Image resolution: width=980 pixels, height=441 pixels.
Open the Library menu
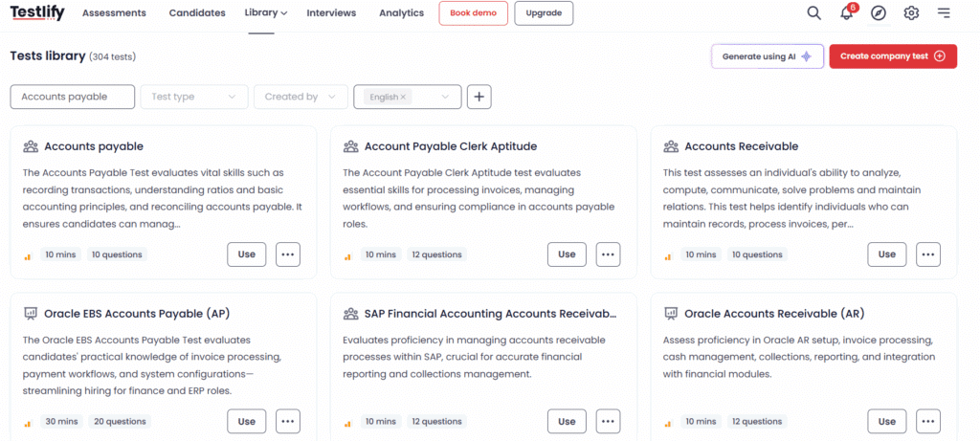coord(266,13)
